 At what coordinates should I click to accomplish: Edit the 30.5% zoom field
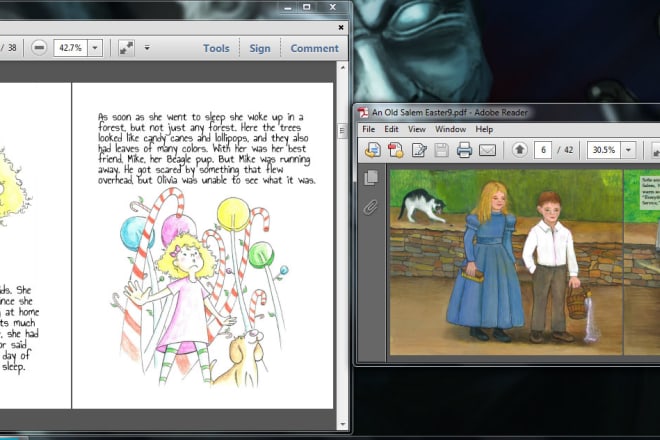604,150
